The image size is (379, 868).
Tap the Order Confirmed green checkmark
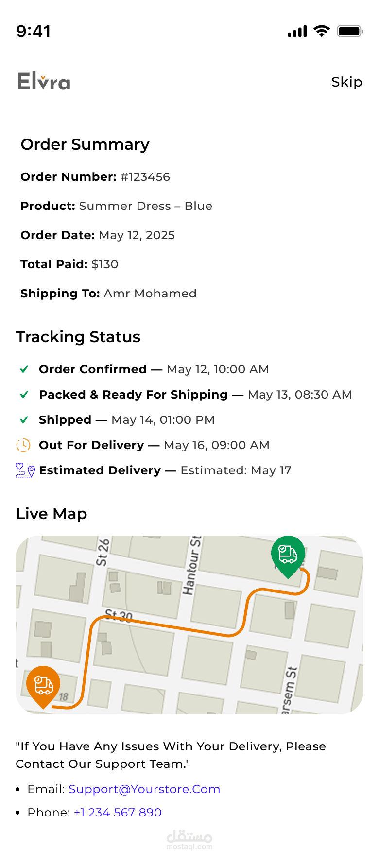24,369
